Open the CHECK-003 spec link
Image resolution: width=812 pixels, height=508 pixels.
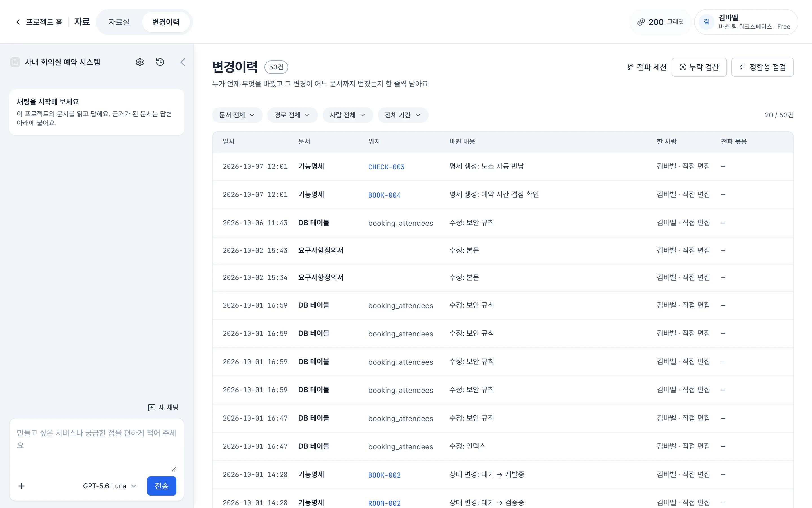pyautogui.click(x=386, y=167)
